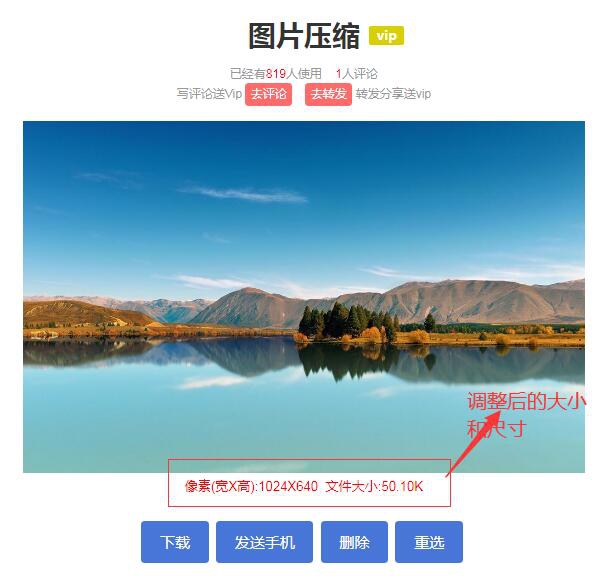Screen dimensions: 611x583
Task: Click the 图片压缩 page title
Action: tap(304, 36)
